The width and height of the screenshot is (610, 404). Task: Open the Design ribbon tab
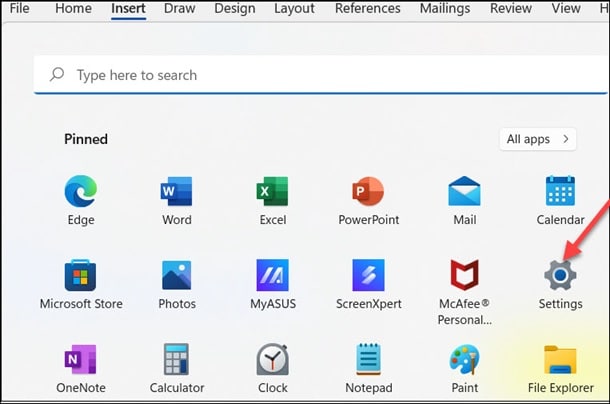(x=235, y=8)
